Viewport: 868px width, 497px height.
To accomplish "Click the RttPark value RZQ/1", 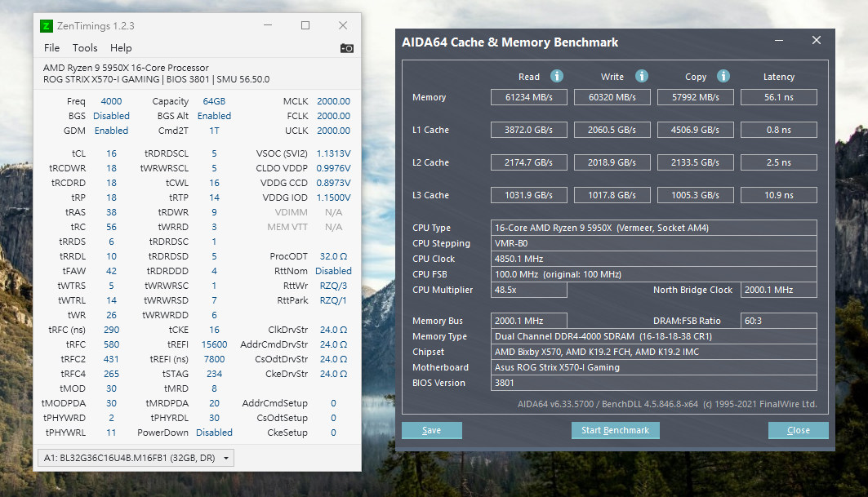I will pyautogui.click(x=333, y=300).
